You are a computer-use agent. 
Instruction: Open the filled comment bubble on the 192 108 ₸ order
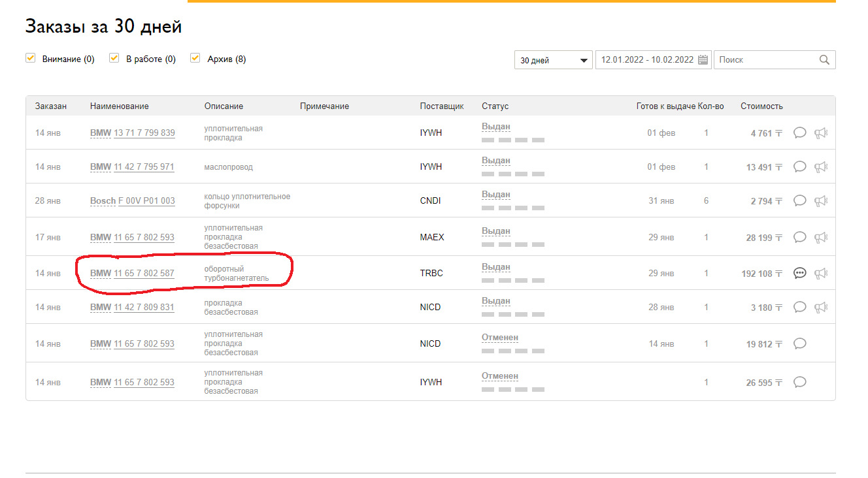click(799, 273)
